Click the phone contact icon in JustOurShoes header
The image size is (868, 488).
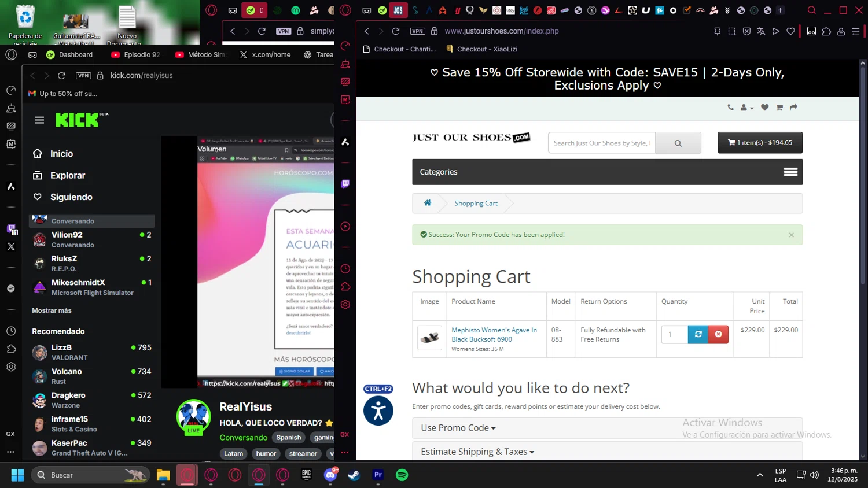pyautogui.click(x=730, y=108)
